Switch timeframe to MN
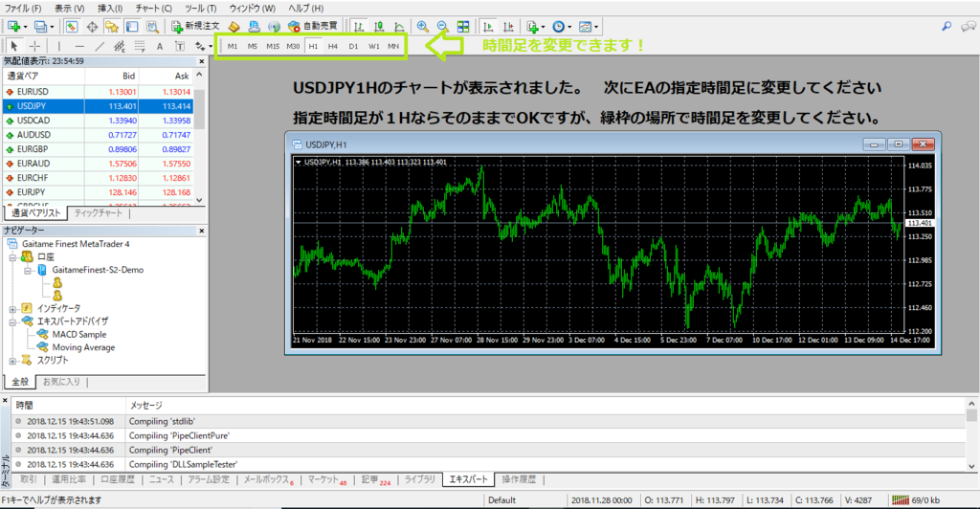The width and height of the screenshot is (980, 509). tap(393, 46)
